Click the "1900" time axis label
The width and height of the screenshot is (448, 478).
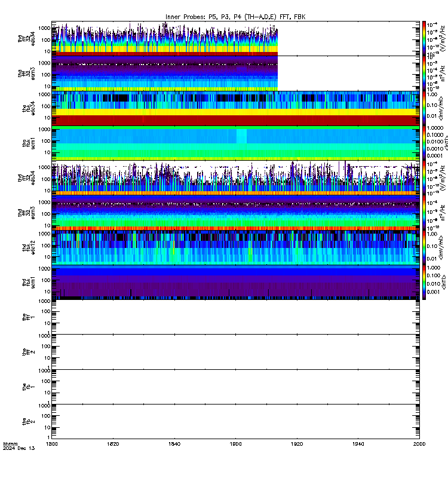235,444
